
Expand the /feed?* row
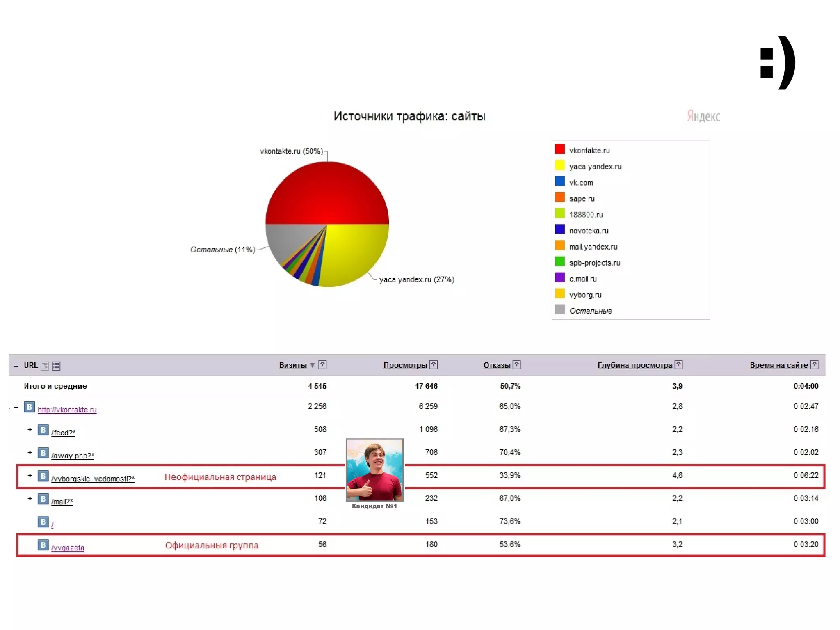(x=30, y=430)
